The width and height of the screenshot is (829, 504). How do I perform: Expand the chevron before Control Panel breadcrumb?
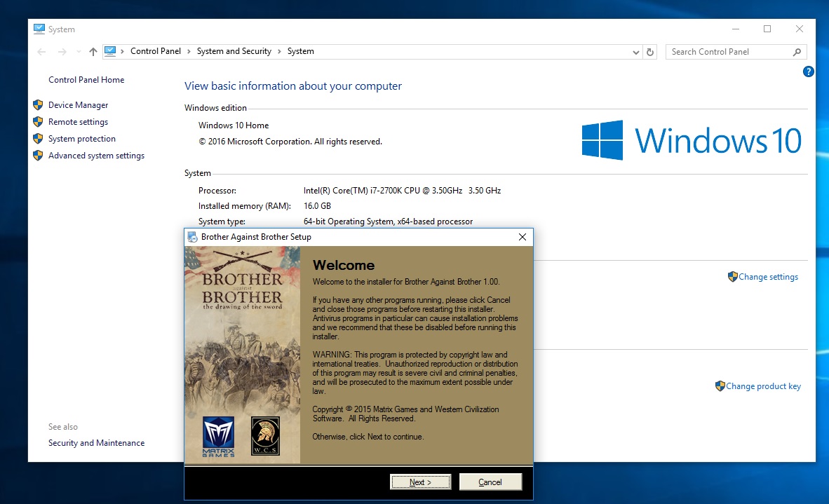(122, 51)
